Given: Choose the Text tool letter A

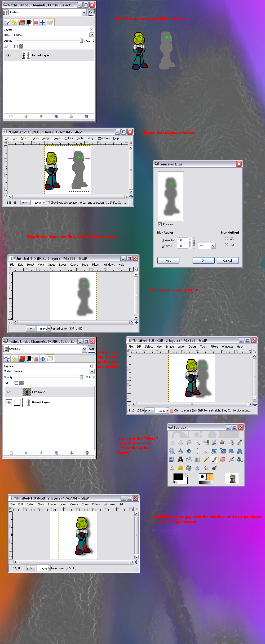Looking at the screenshot, I should pyautogui.click(x=180, y=459).
